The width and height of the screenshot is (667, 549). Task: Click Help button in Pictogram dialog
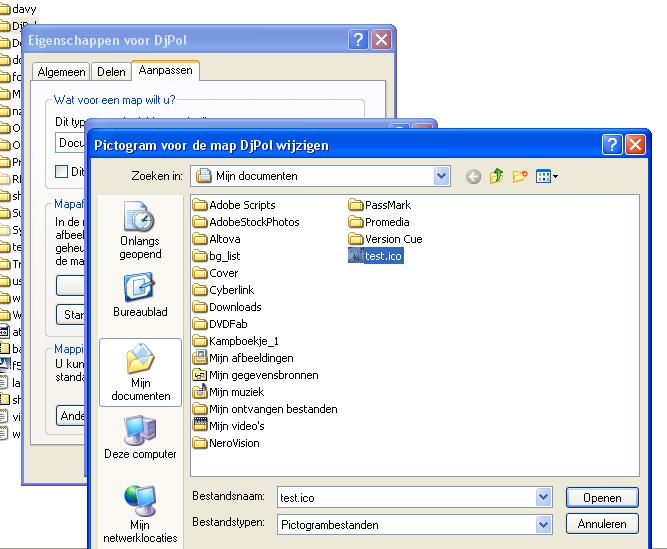point(612,145)
